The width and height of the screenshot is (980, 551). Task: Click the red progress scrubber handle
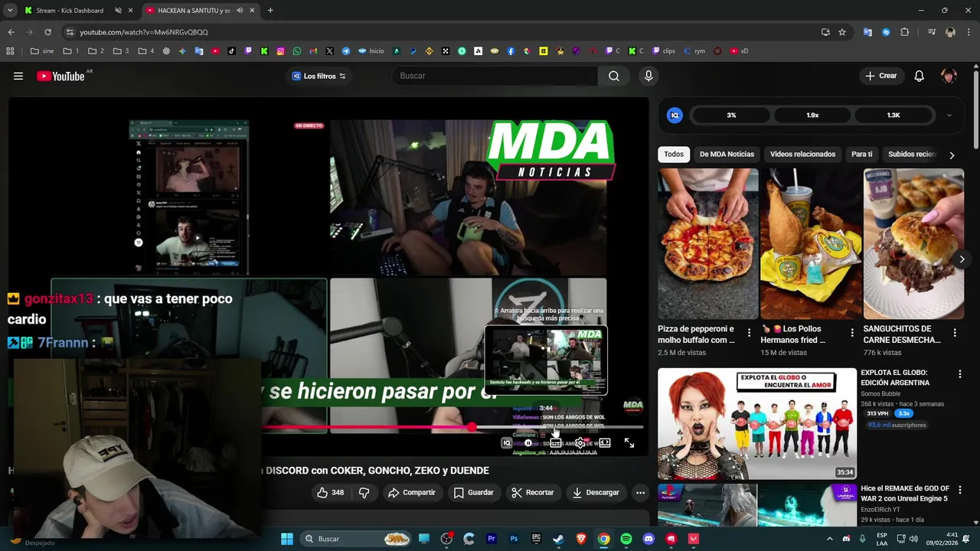point(472,428)
